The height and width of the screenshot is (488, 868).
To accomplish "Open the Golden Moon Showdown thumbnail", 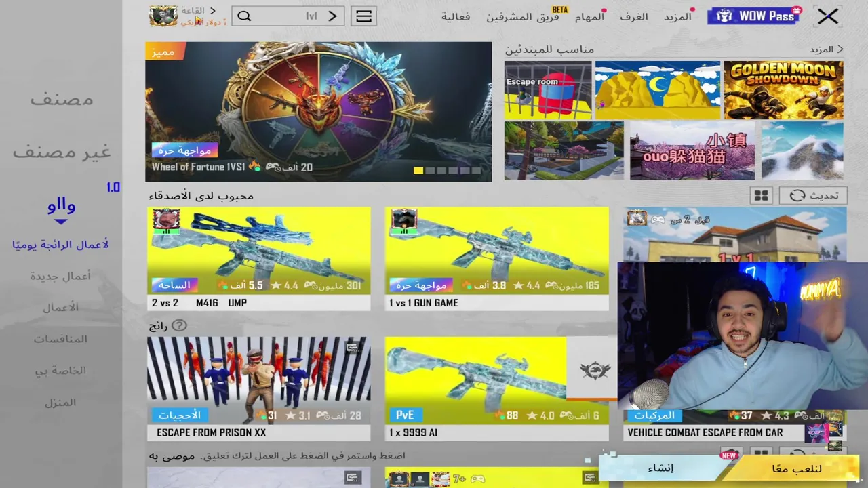I will [783, 90].
